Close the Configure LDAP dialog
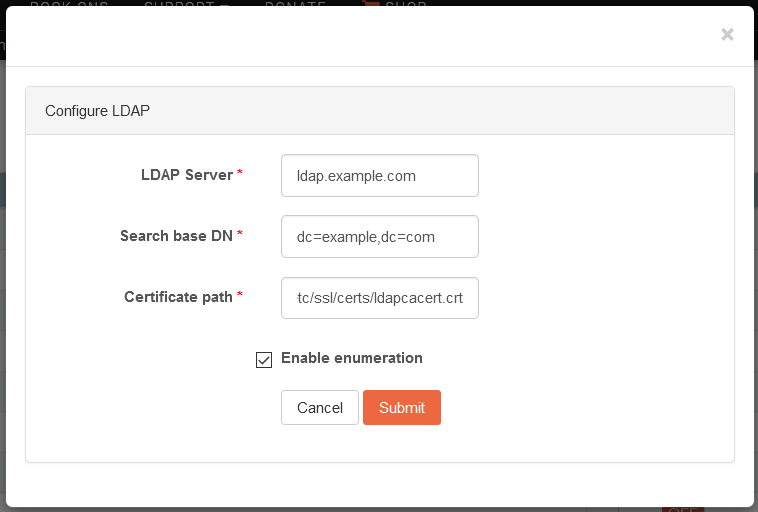This screenshot has width=758, height=512. click(727, 35)
